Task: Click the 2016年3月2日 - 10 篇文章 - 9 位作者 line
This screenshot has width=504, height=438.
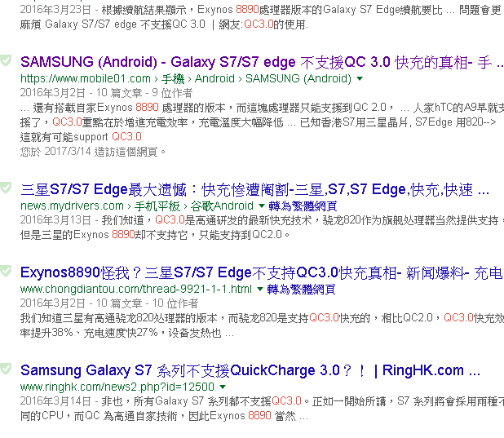Action: [x=106, y=93]
